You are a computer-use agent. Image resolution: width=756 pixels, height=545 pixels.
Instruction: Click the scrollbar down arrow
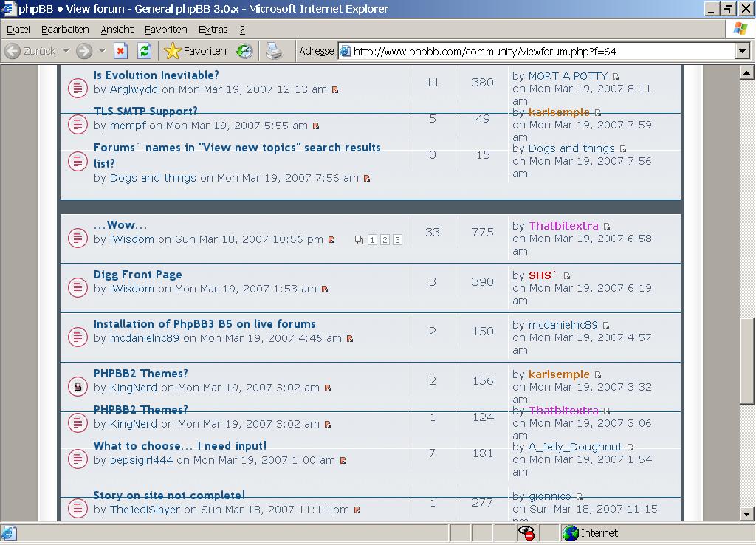coord(746,514)
